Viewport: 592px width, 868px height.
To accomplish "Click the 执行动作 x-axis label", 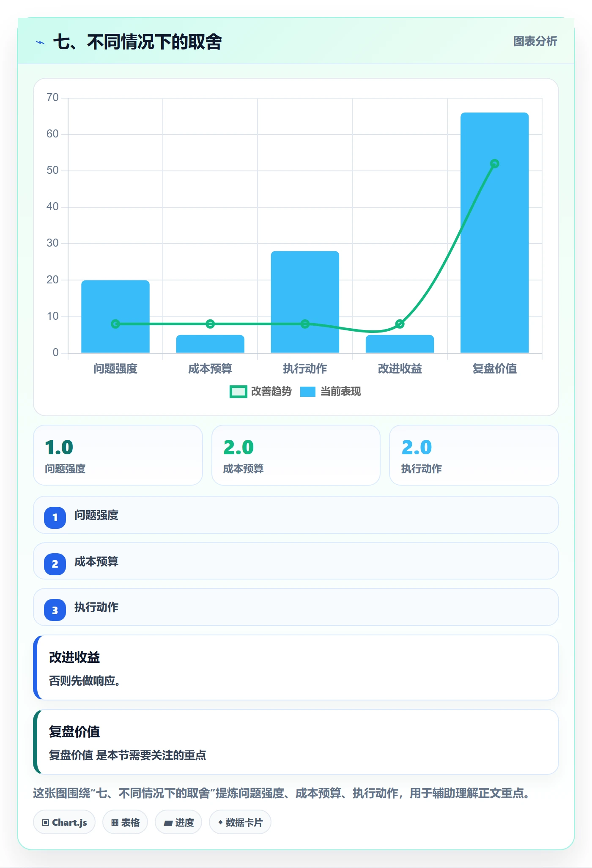I will (305, 369).
